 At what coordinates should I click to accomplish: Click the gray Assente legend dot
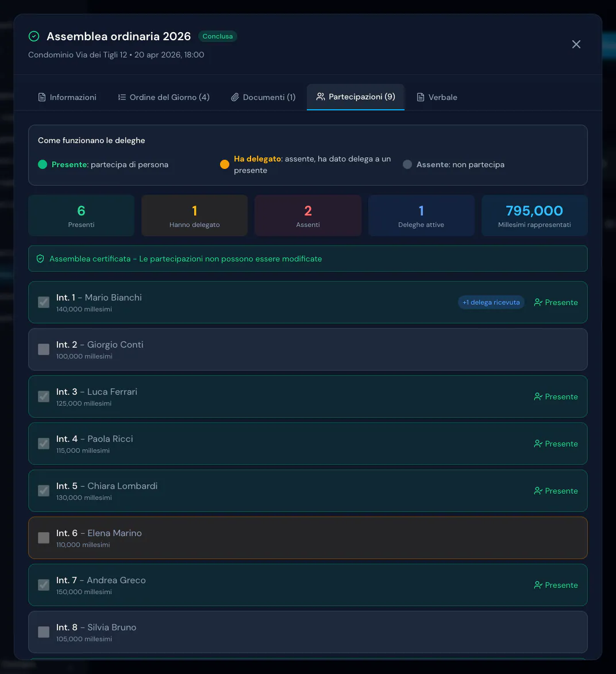point(407,165)
